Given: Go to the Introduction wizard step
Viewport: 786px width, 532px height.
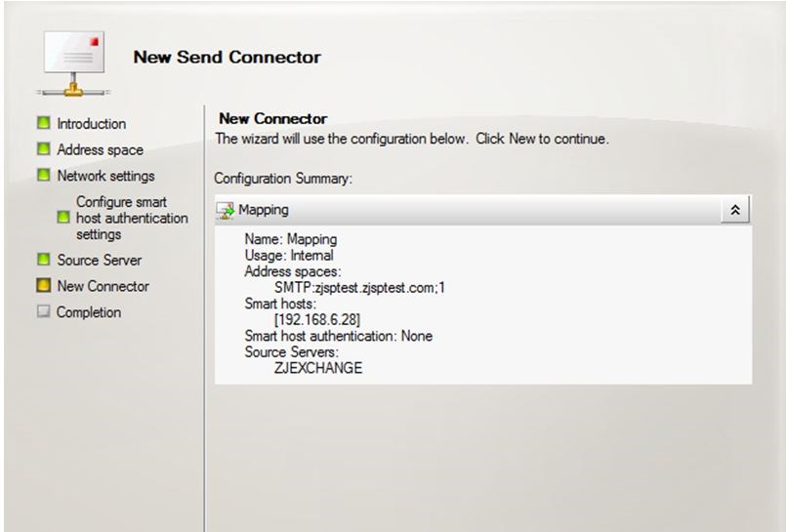Looking at the screenshot, I should click(x=92, y=124).
